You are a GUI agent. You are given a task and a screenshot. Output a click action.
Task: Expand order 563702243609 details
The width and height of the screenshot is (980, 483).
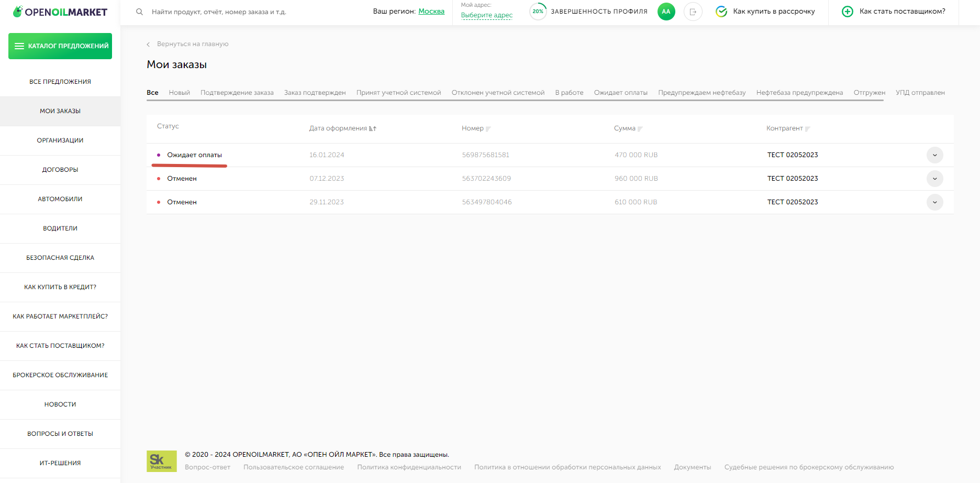click(934, 179)
